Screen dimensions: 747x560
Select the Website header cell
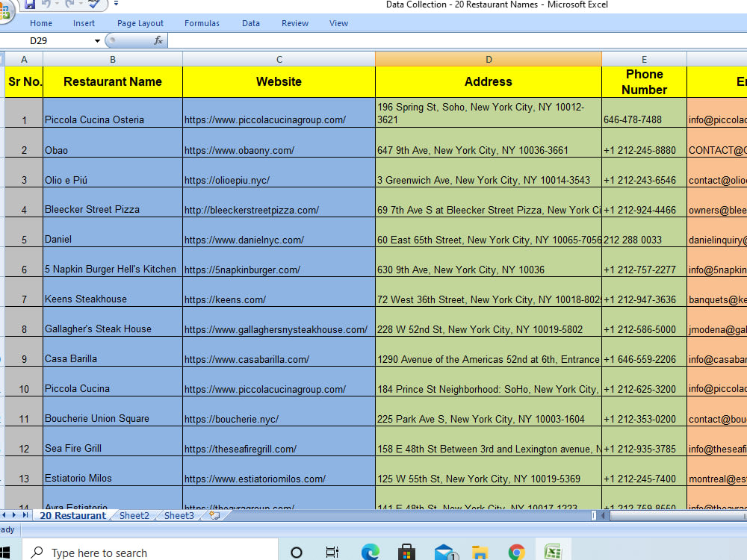pyautogui.click(x=279, y=82)
